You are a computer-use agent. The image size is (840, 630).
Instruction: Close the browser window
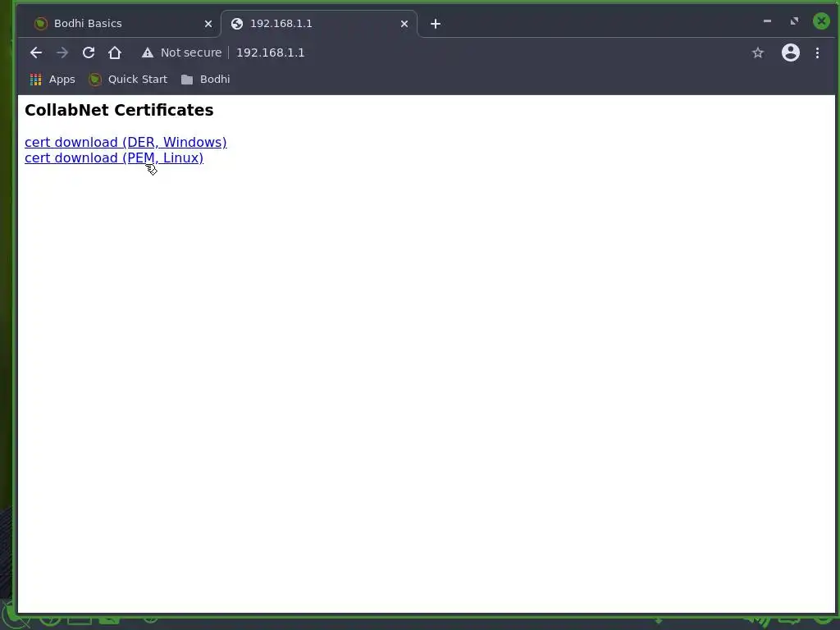point(821,21)
